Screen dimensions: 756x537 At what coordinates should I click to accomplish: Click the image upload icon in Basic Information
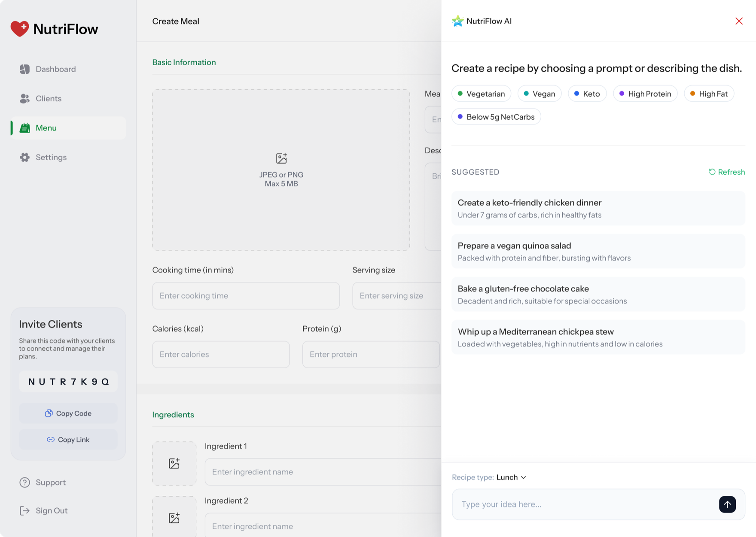pyautogui.click(x=281, y=158)
